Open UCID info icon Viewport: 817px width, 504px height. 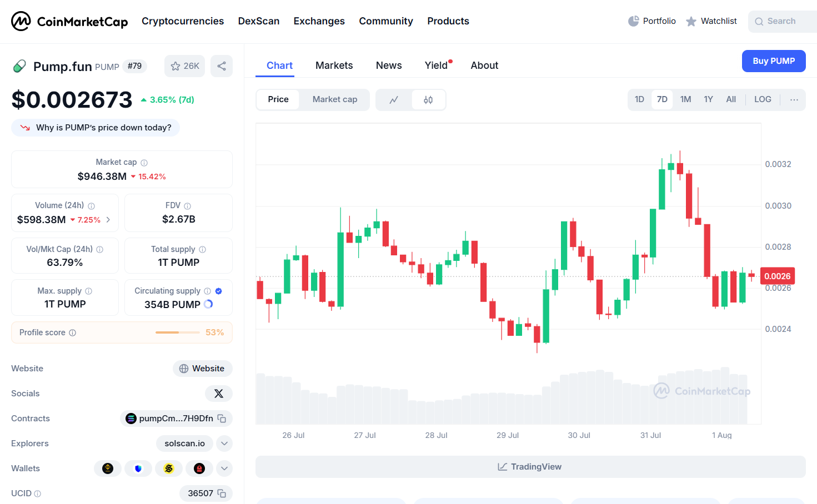38,494
